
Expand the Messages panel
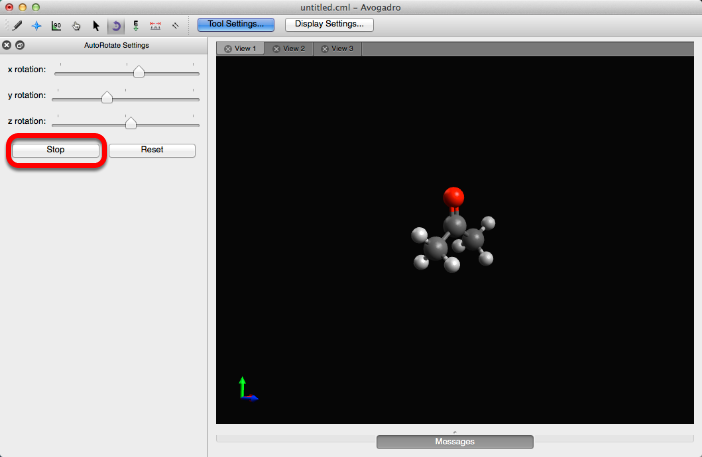[455, 441]
